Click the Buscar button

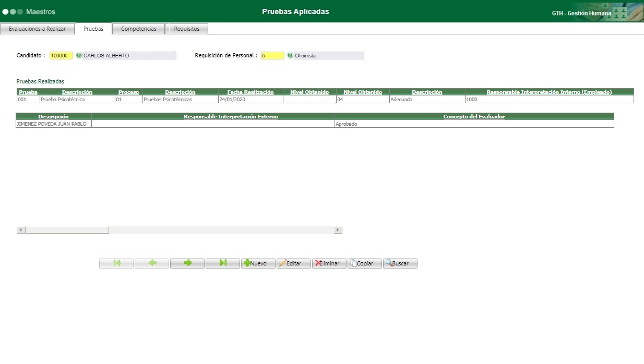(x=400, y=263)
